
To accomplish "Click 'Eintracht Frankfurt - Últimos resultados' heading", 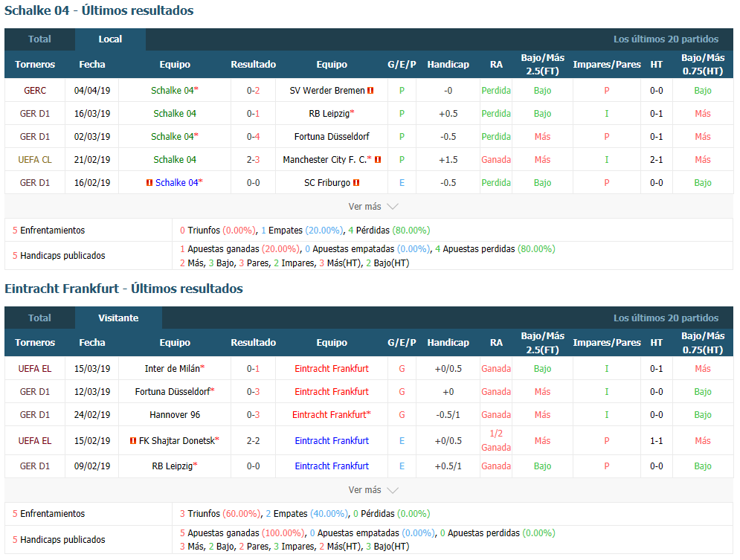I will 123,289.
